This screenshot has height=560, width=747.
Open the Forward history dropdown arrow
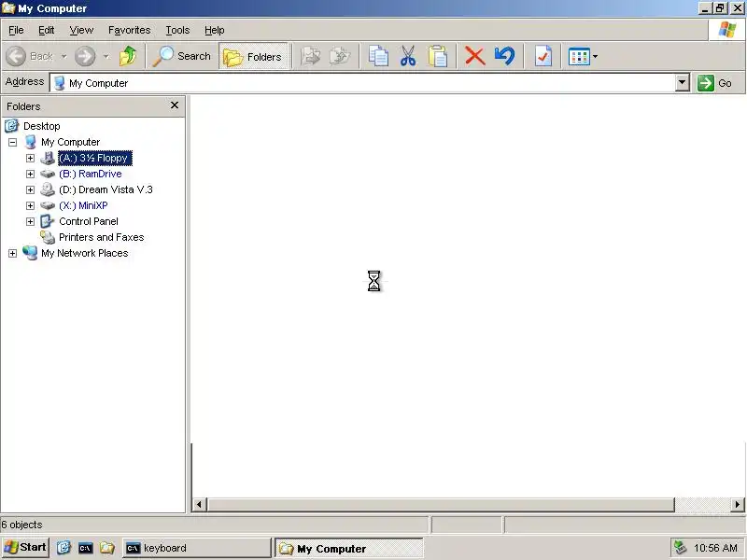point(106,57)
